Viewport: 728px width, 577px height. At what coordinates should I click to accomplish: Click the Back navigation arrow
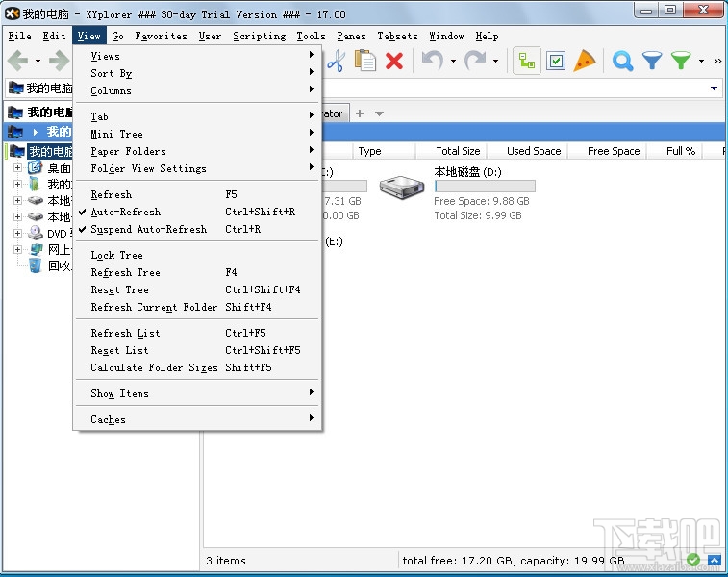tap(18, 61)
